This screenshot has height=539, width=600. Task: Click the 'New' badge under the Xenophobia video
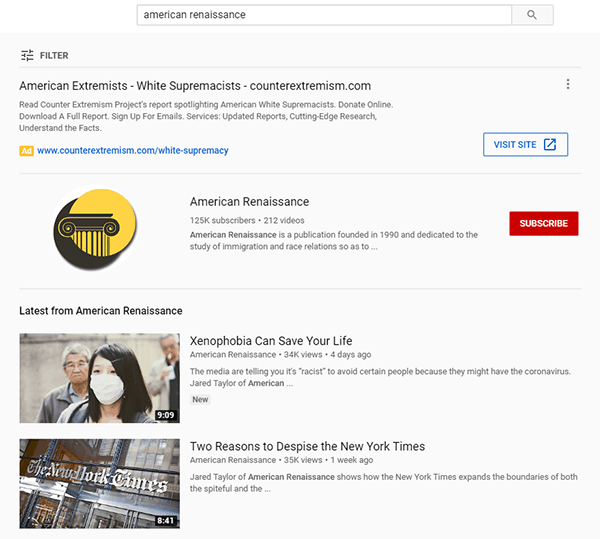point(200,399)
